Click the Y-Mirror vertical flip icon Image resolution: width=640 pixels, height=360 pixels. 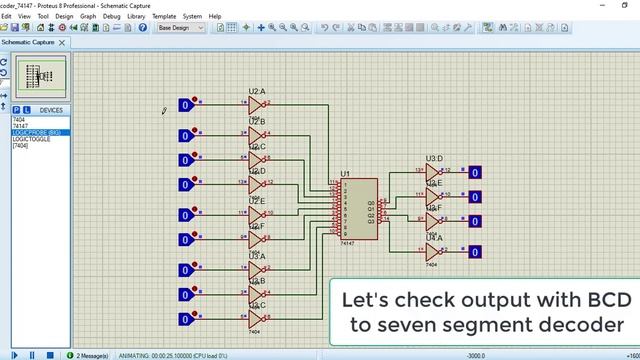pos(4,106)
